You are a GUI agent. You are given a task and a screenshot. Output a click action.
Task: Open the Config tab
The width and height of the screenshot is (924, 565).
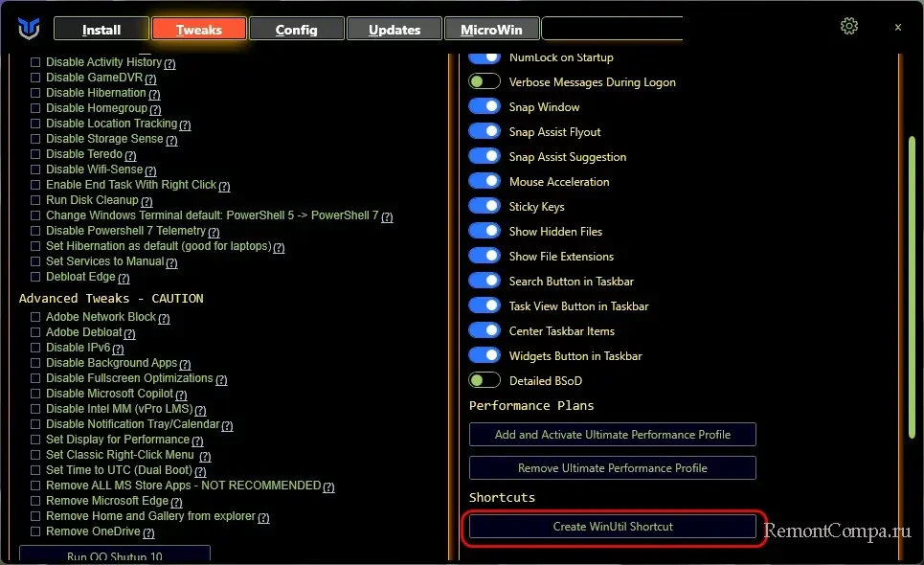click(297, 29)
